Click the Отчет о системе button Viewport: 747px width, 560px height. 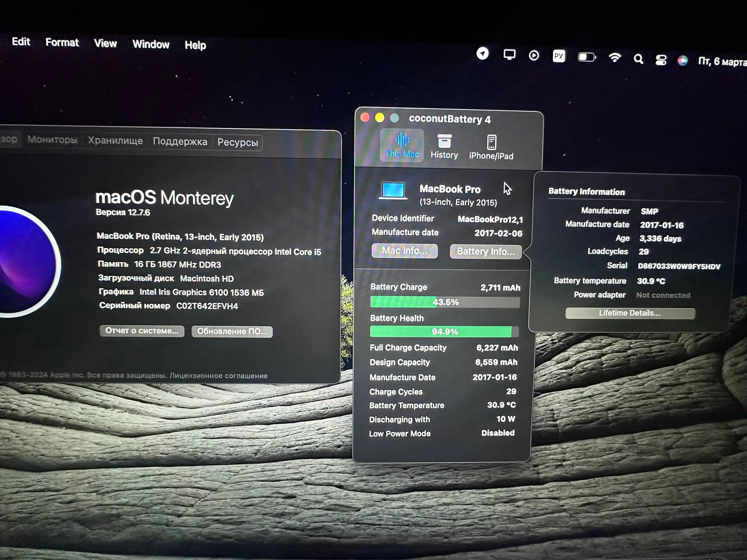pos(142,331)
